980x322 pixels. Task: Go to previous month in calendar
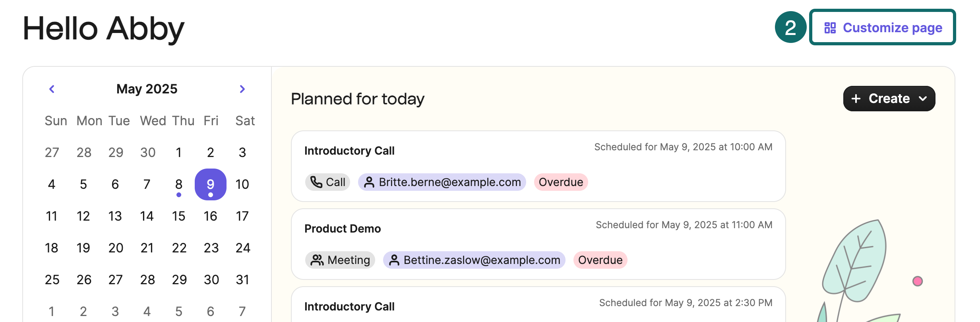tap(52, 89)
